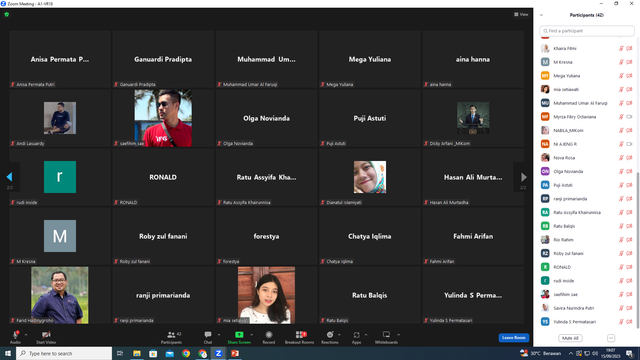The height and width of the screenshot is (360, 640).
Task: Expand the chat options arrow
Action: pyautogui.click(x=219, y=335)
